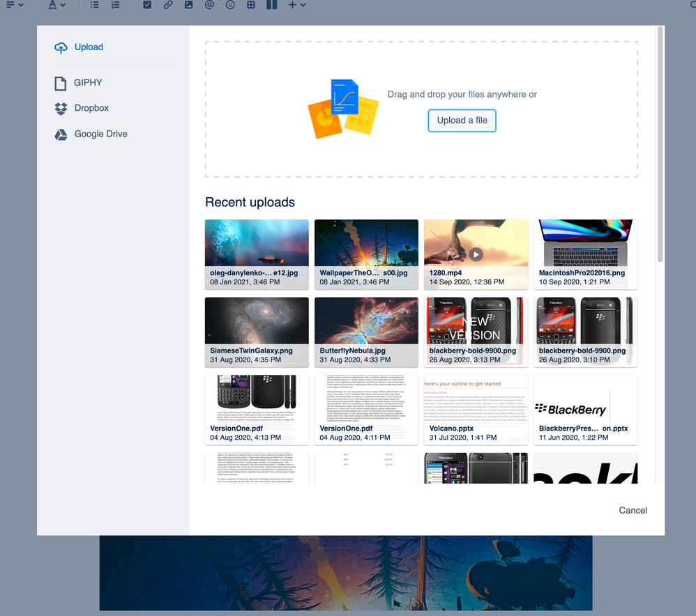Open the text color dropdown
The width and height of the screenshot is (696, 616).
click(56, 5)
